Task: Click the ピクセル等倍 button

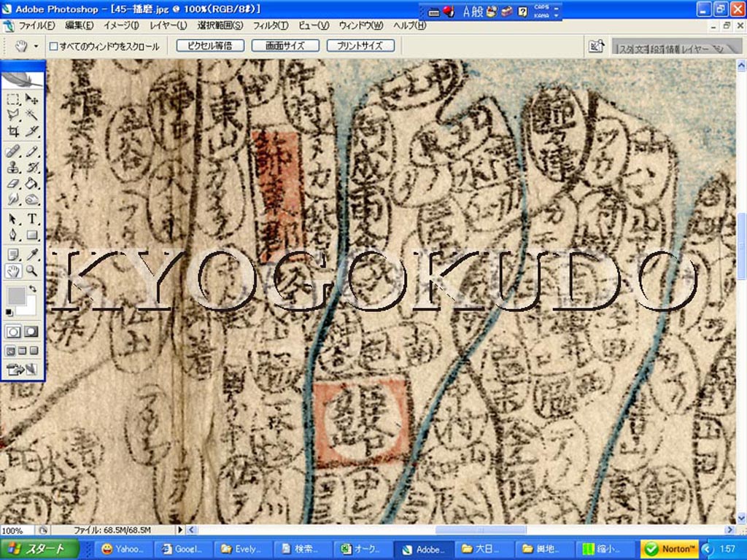Action: [210, 46]
